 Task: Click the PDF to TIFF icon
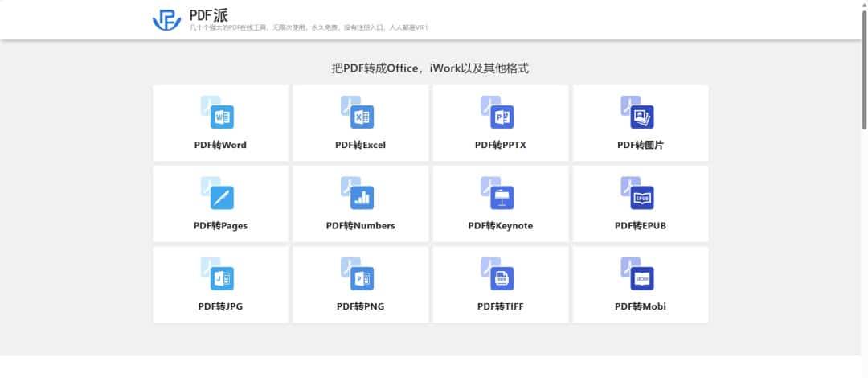[x=497, y=273]
